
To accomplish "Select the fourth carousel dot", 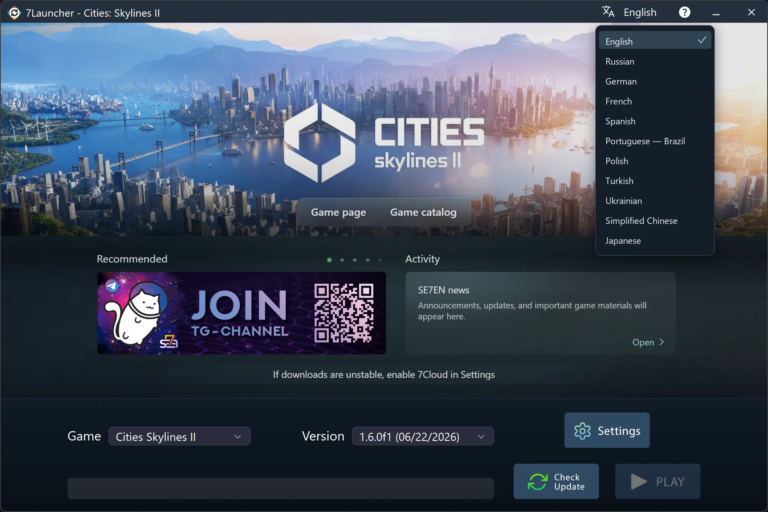I will tap(368, 260).
